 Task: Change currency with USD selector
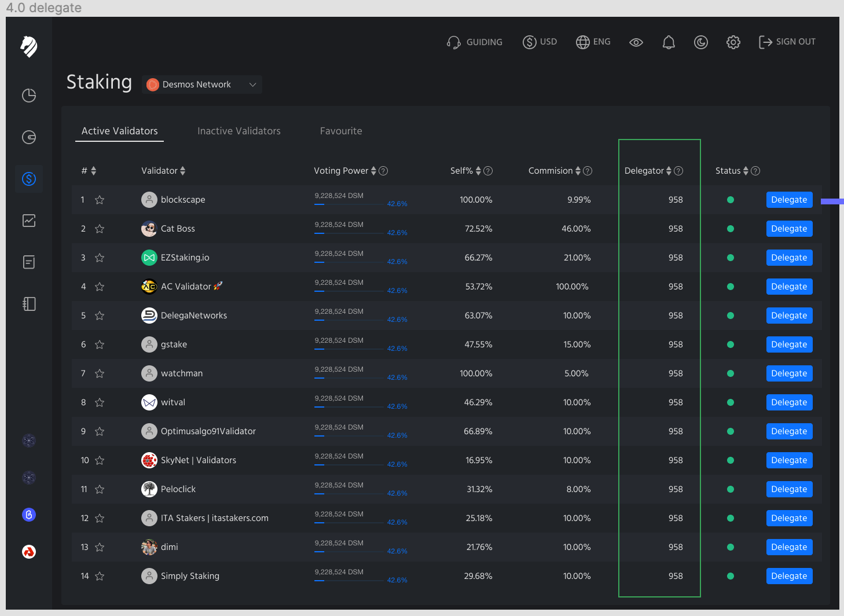540,42
